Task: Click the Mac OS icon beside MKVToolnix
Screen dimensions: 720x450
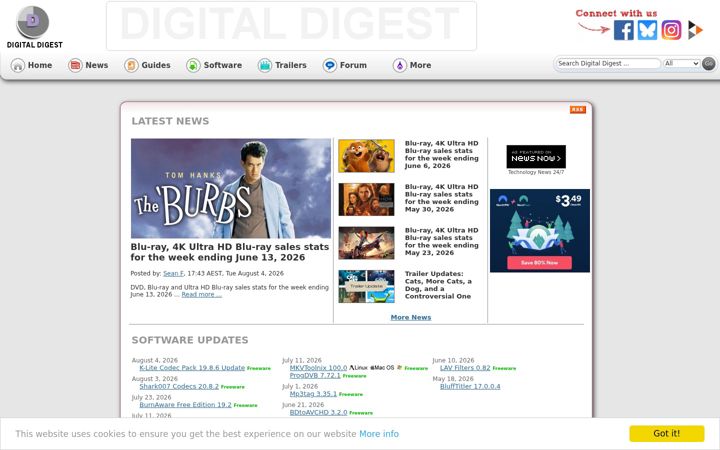Action: click(x=382, y=368)
